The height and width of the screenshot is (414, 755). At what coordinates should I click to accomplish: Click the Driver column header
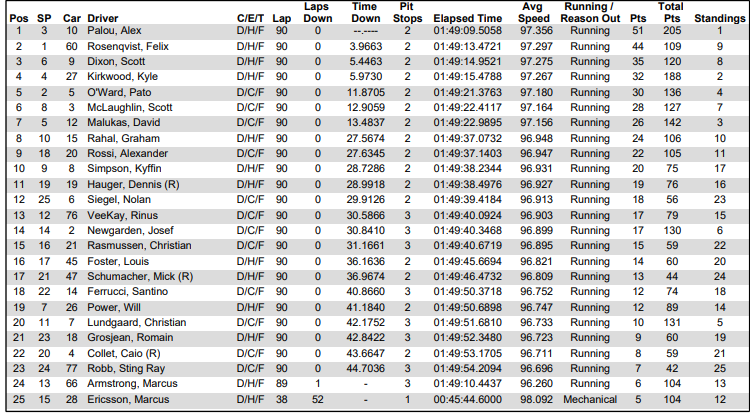[102, 18]
